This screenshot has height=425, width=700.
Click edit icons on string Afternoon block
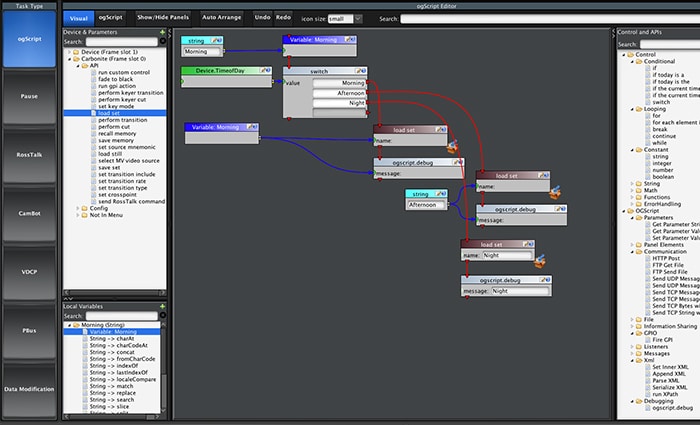(x=441, y=193)
